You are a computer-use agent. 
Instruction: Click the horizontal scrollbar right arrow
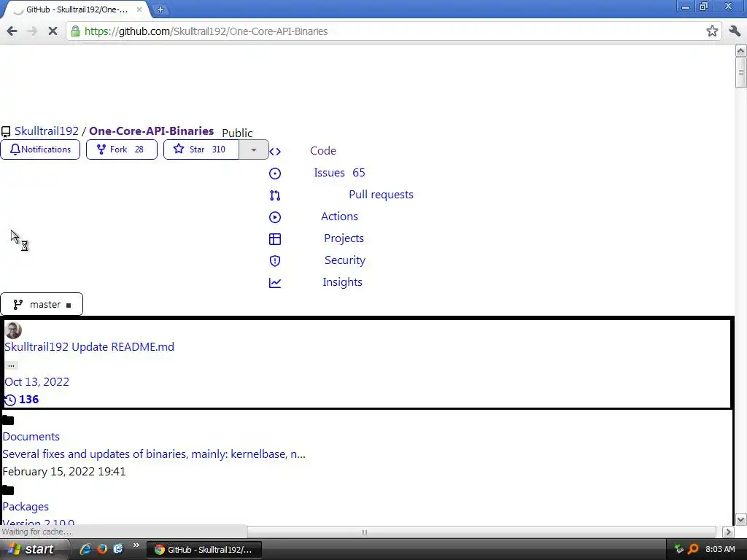pos(728,532)
